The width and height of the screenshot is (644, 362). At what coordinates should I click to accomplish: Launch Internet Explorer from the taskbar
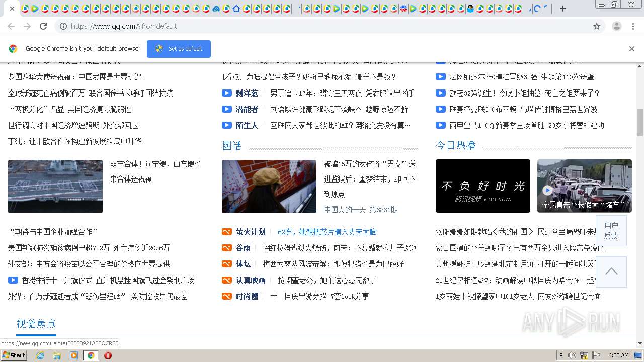[40, 355]
